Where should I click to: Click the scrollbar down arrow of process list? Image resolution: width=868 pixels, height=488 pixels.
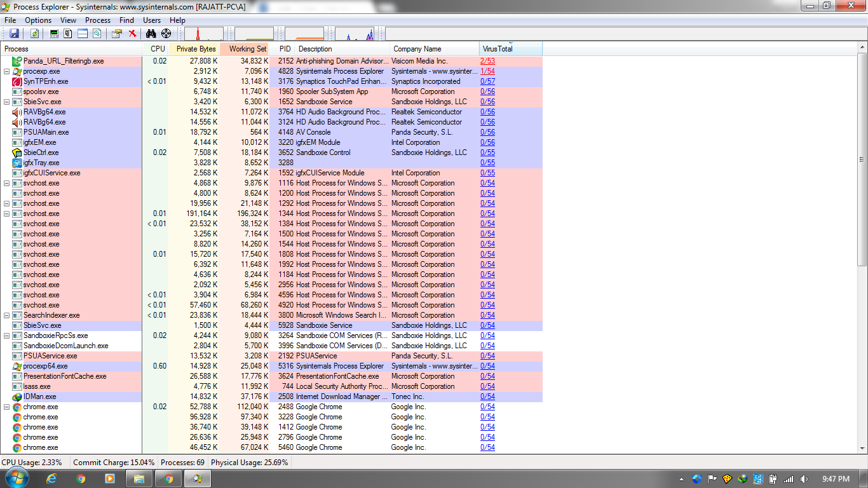862,447
